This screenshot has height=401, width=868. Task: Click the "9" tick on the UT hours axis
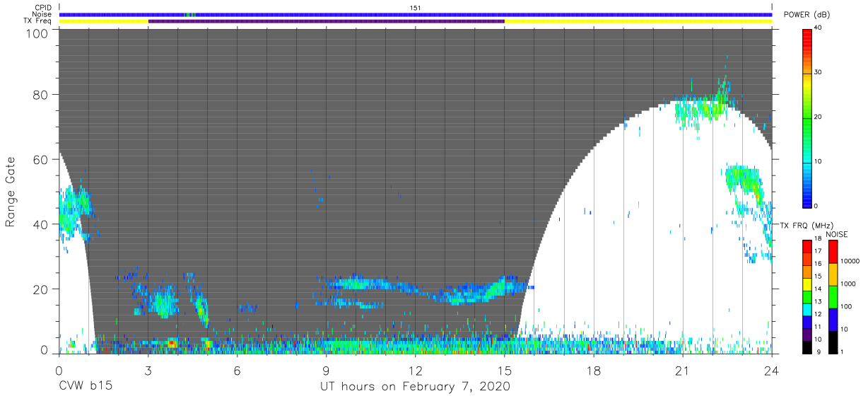[x=327, y=369]
